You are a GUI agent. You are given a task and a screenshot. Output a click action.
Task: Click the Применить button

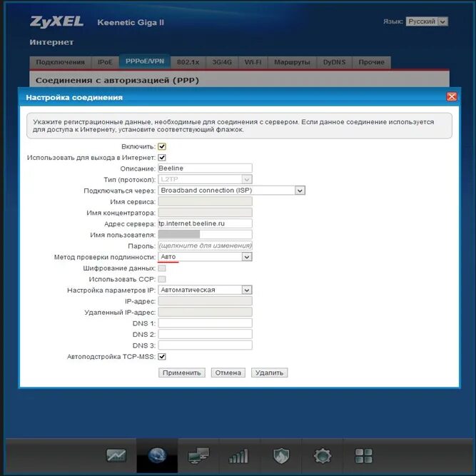click(x=181, y=373)
